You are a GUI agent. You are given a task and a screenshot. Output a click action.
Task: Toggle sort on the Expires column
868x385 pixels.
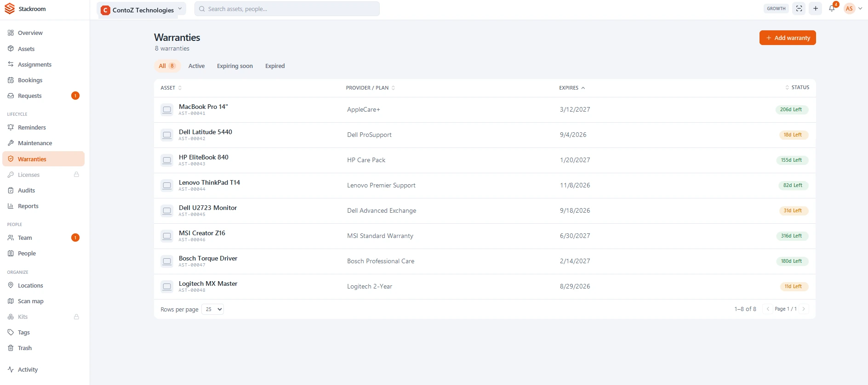572,88
